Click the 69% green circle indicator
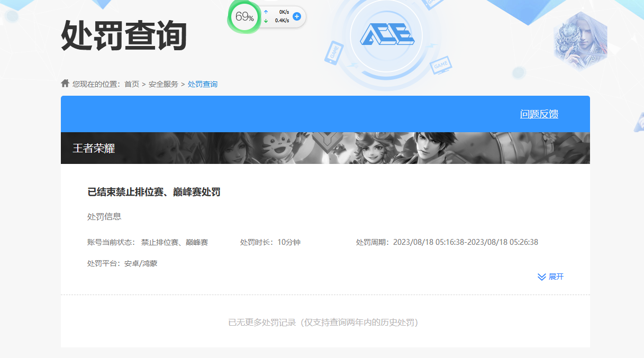The width and height of the screenshot is (644, 358). (x=244, y=17)
